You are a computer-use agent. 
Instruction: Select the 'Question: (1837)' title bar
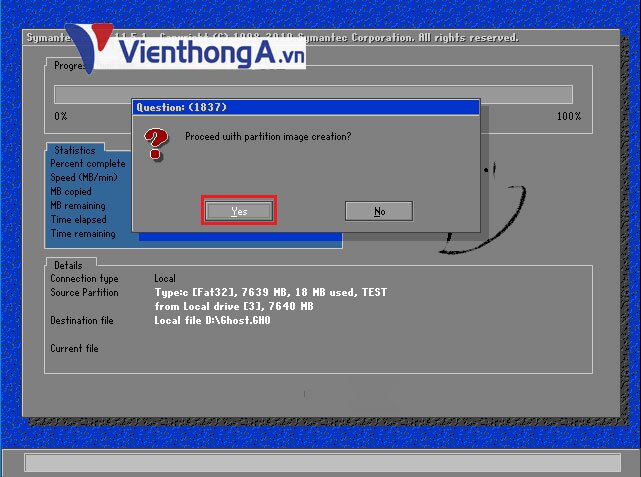click(306, 107)
